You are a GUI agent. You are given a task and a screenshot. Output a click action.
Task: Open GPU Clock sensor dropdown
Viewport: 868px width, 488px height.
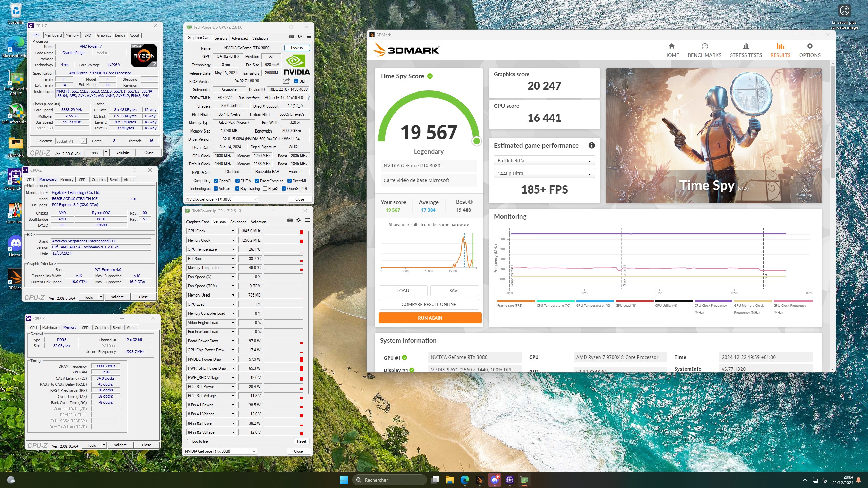[233, 231]
